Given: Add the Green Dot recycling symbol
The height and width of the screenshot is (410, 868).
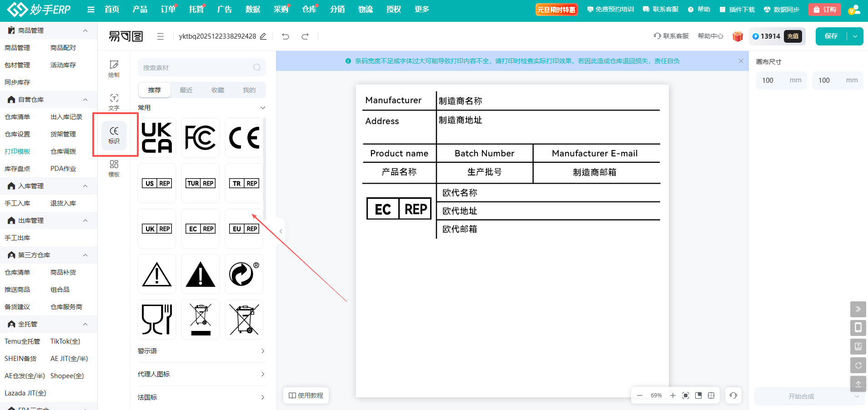Looking at the screenshot, I should coord(244,274).
